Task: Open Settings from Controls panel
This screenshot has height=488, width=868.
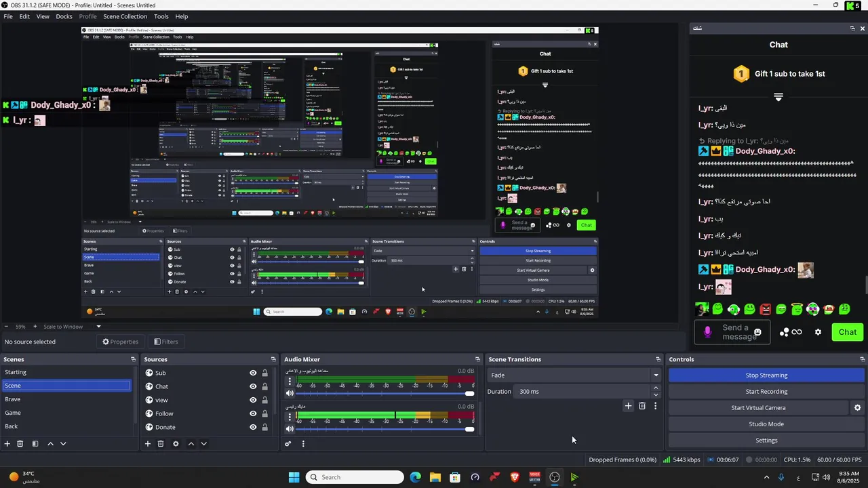Action: (766, 441)
